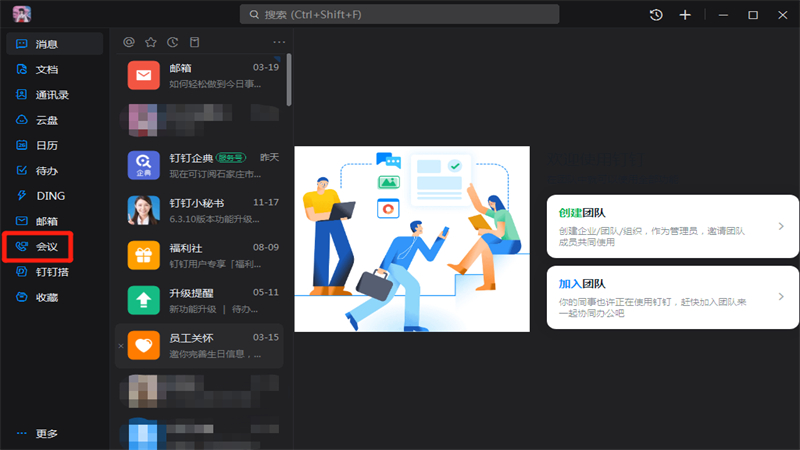Click the search box
Image resolution: width=800 pixels, height=450 pixels.
coord(399,14)
